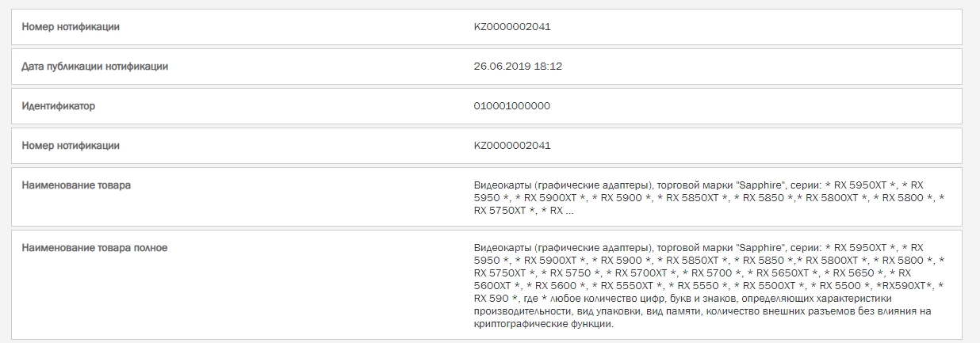The width and height of the screenshot is (980, 343).
Task: Click KZ0000002041 value below the identifier row
Action: pyautogui.click(x=512, y=146)
